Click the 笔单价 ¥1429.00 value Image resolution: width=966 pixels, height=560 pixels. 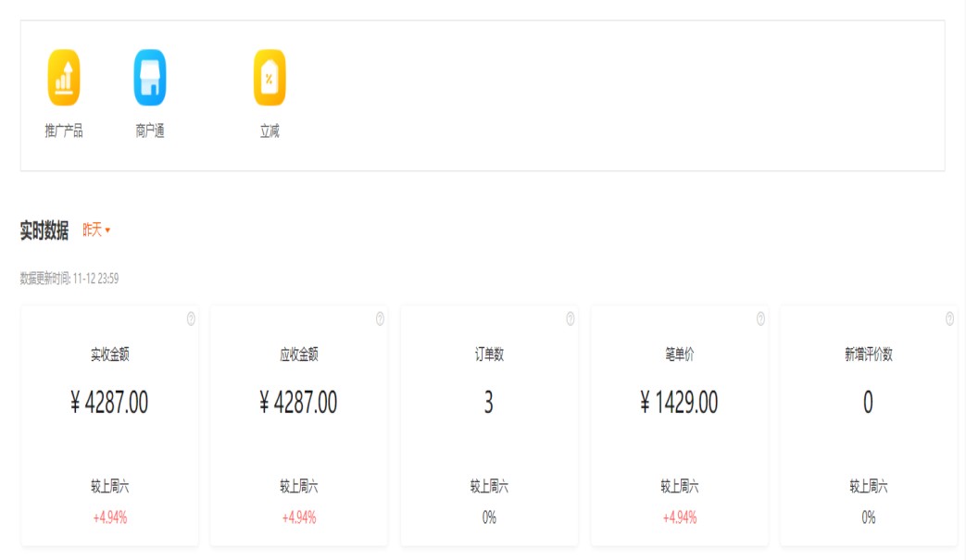[x=679, y=403]
